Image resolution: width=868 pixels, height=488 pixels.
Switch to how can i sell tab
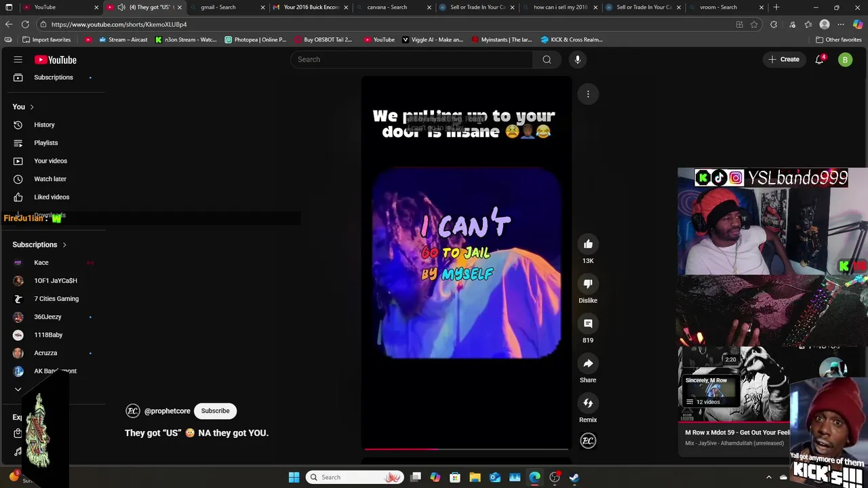coord(560,7)
